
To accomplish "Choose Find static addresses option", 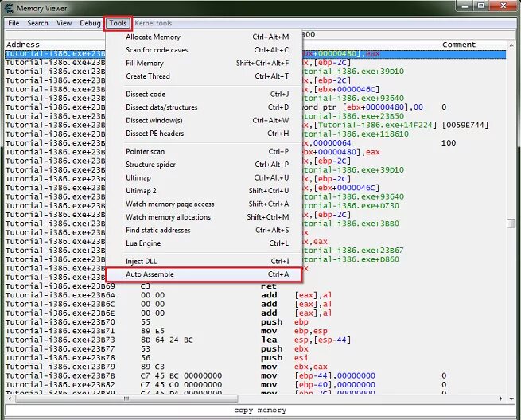I will (204, 230).
